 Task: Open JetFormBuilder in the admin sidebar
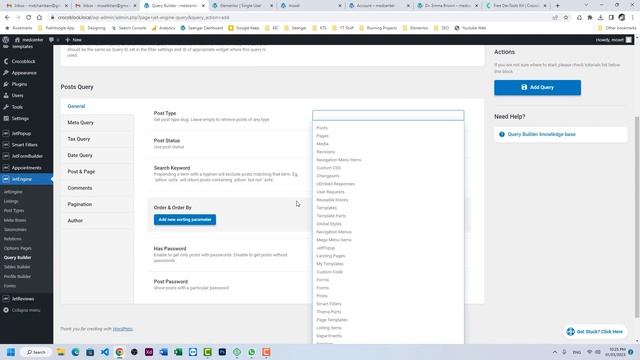[x=27, y=156]
